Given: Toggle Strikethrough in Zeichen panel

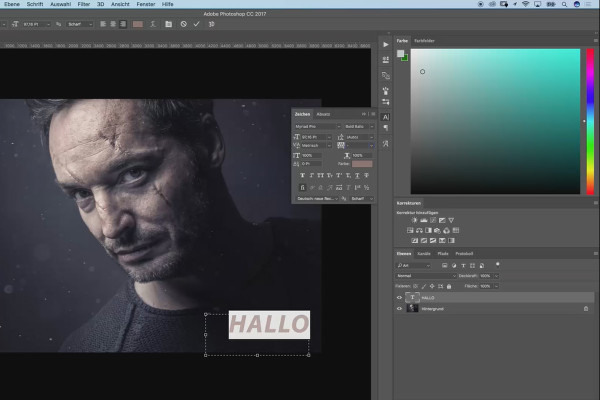Looking at the screenshot, I should pos(367,176).
